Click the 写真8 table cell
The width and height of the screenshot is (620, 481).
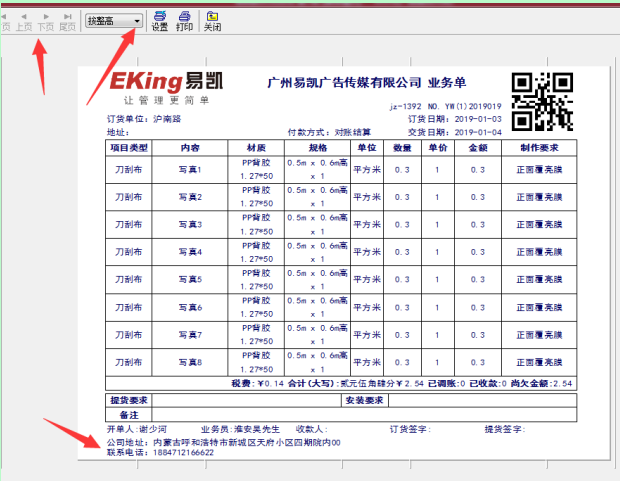point(190,361)
